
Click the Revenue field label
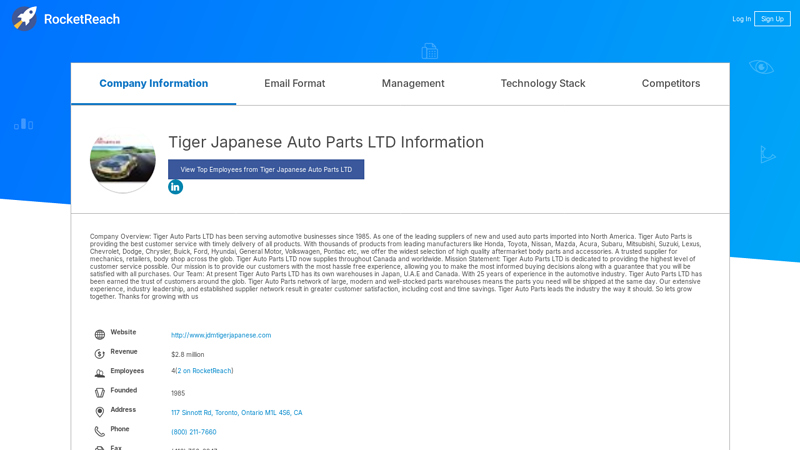point(124,352)
